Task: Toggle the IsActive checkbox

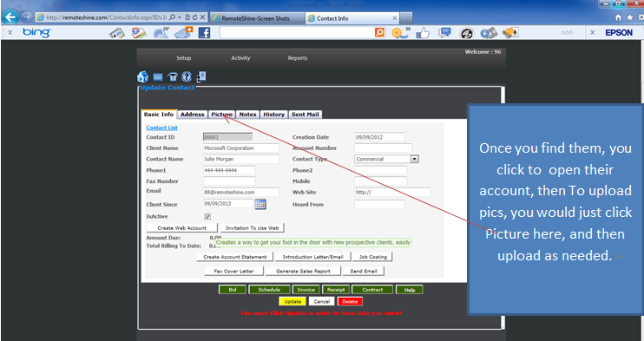Action: (x=207, y=217)
